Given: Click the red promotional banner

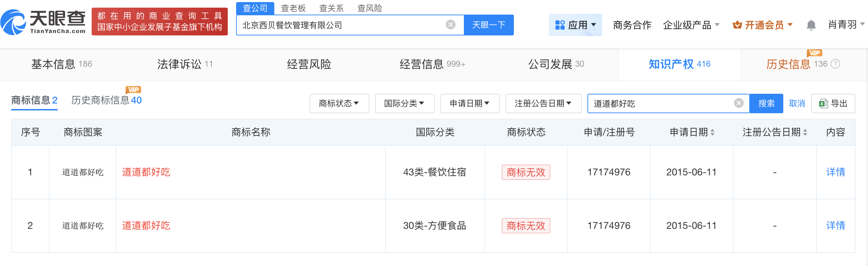Looking at the screenshot, I should coord(160,22).
